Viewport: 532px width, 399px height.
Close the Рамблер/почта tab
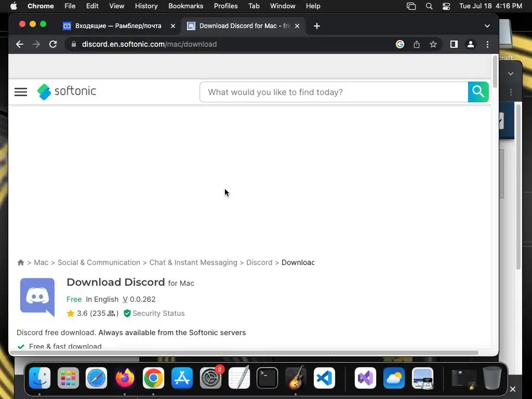pyautogui.click(x=173, y=26)
